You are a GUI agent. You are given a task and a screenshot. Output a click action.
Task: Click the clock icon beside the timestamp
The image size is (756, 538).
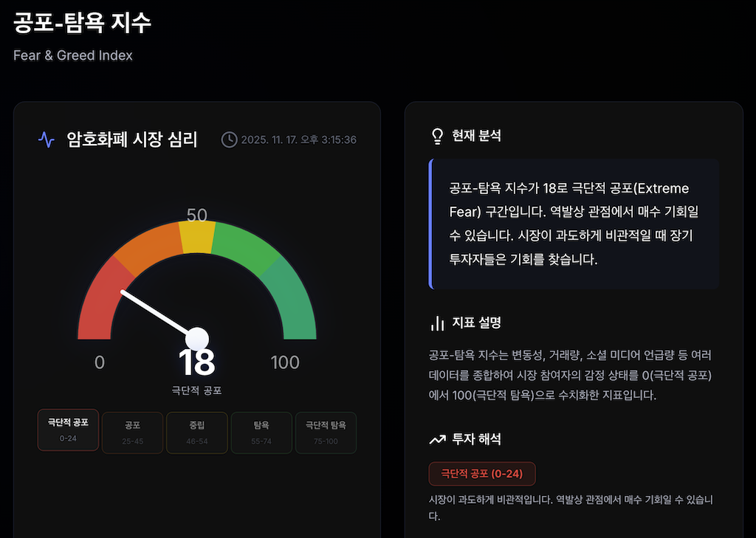click(229, 139)
